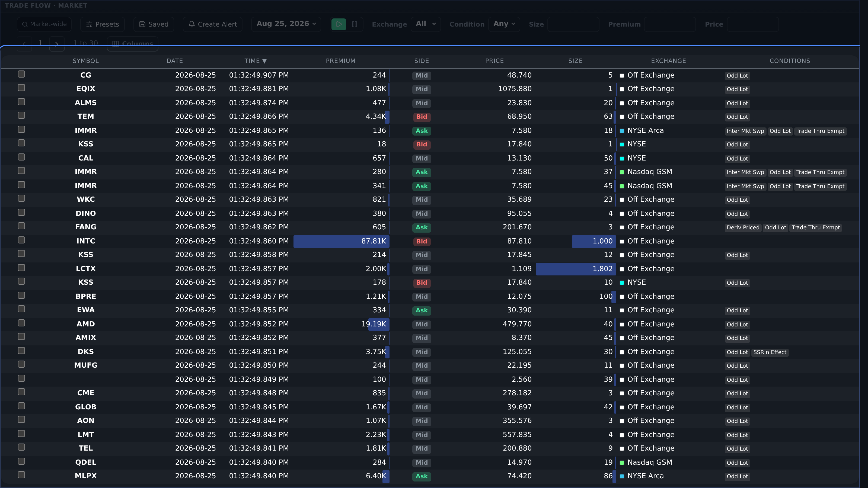Click Deriv Priced tag on FANG row

coord(743,228)
